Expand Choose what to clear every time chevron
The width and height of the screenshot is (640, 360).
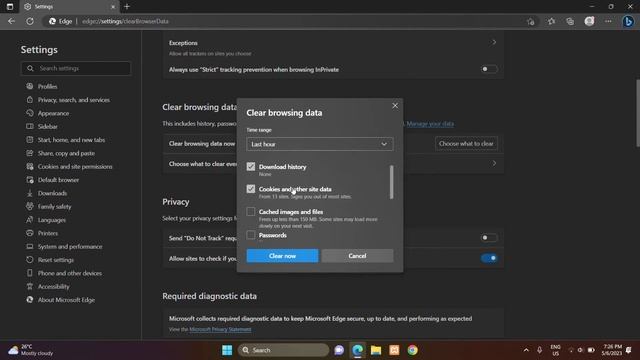(x=494, y=163)
